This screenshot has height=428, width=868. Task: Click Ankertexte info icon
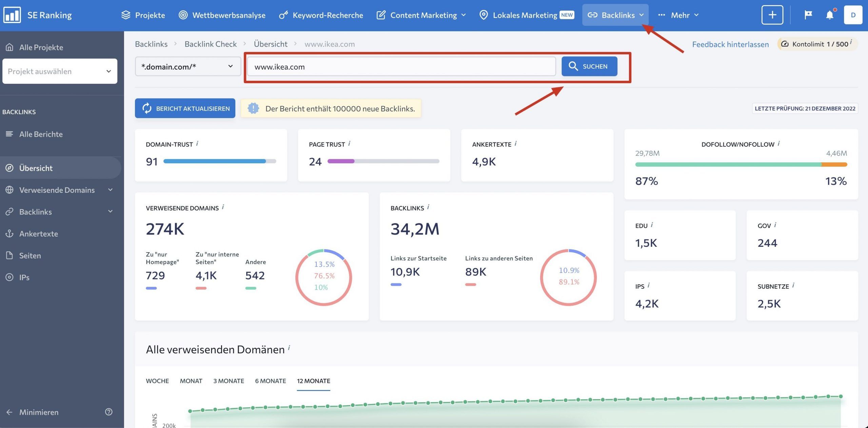click(516, 144)
